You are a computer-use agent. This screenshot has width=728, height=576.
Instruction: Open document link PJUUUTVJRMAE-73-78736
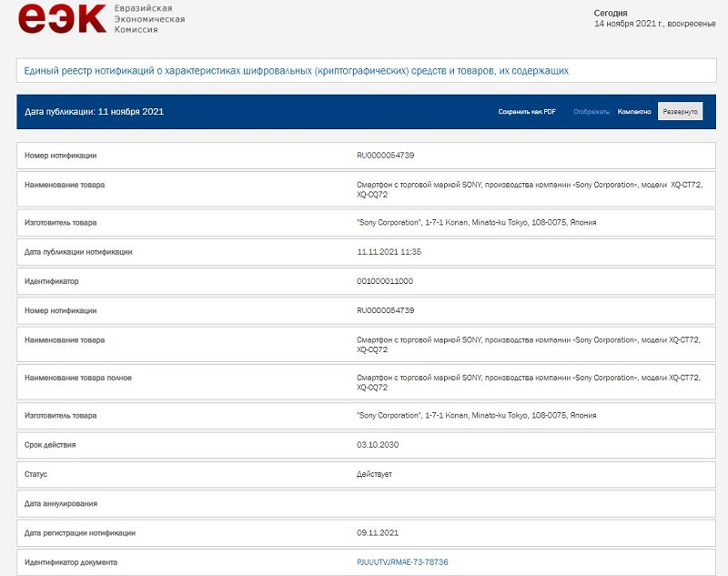[403, 562]
